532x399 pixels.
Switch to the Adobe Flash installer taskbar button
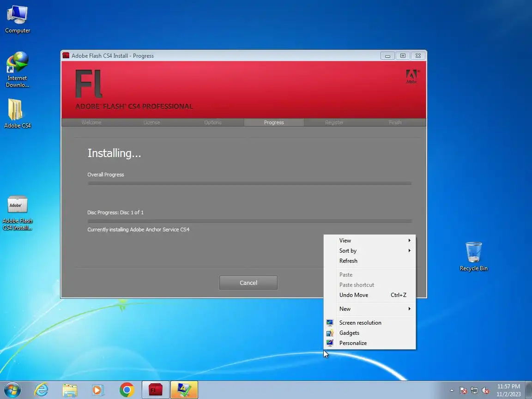pyautogui.click(x=155, y=390)
